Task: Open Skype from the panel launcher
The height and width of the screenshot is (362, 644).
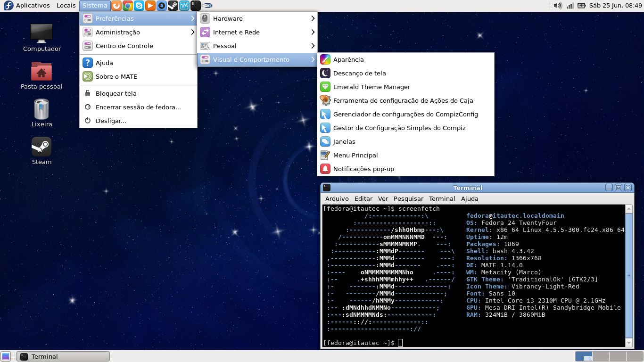Action: click(139, 6)
